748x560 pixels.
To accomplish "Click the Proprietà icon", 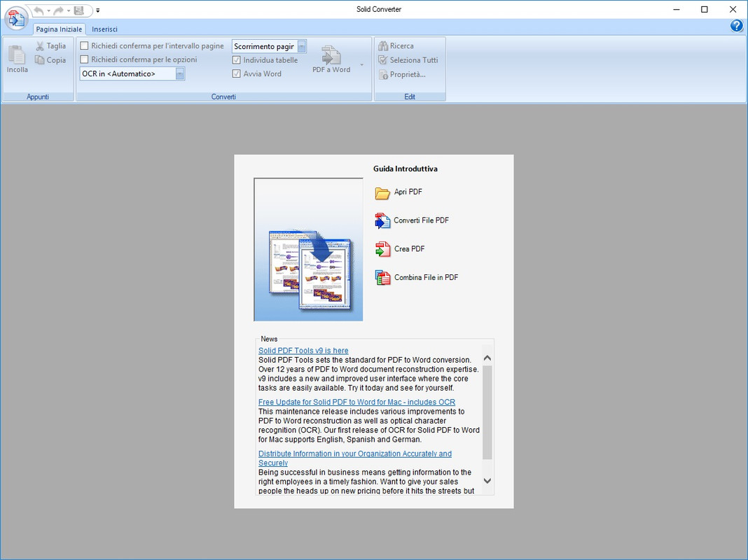I will [x=383, y=74].
